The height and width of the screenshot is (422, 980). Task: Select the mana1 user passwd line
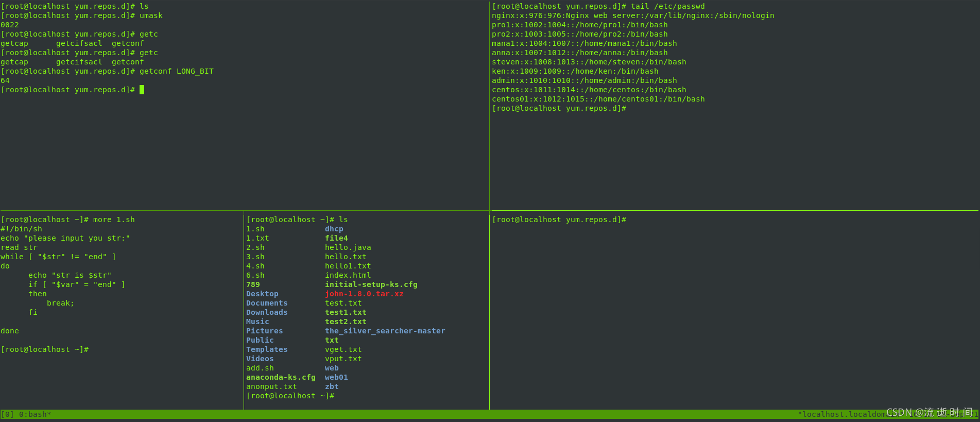coord(584,43)
